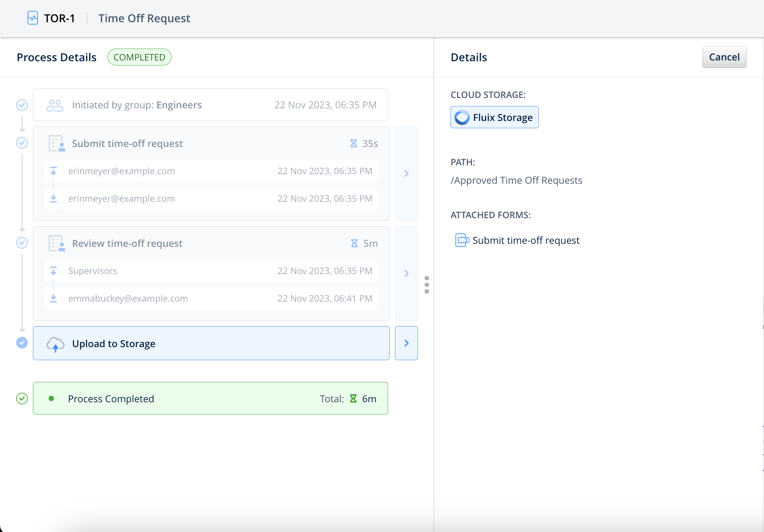Screen dimensions: 764x532
Task: Click the filled checkmark beside Upload to Storage
Action: click(x=22, y=343)
